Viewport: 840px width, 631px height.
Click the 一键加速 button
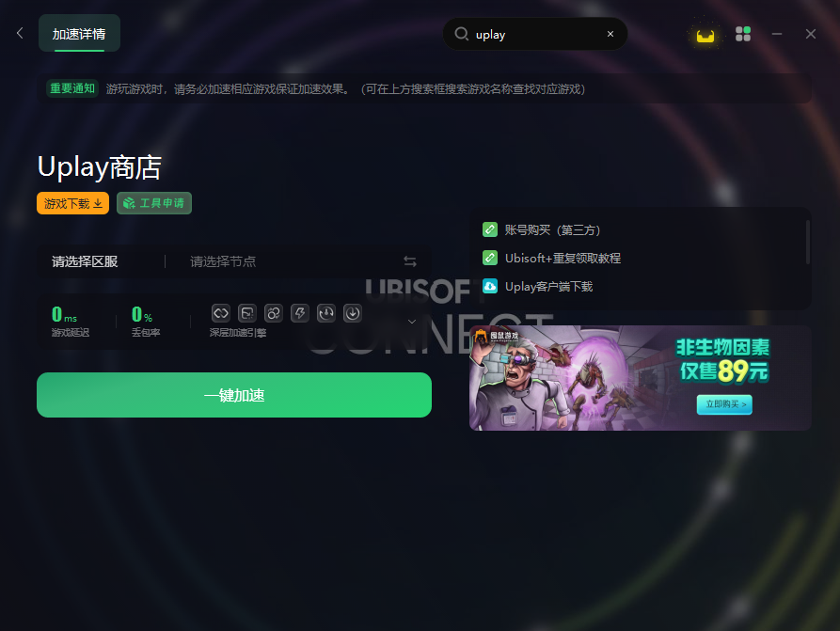234,395
